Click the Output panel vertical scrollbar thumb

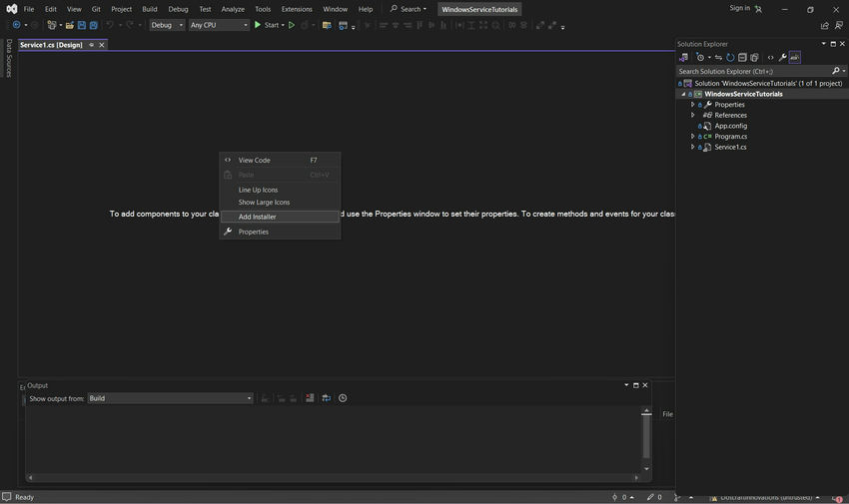(x=646, y=436)
